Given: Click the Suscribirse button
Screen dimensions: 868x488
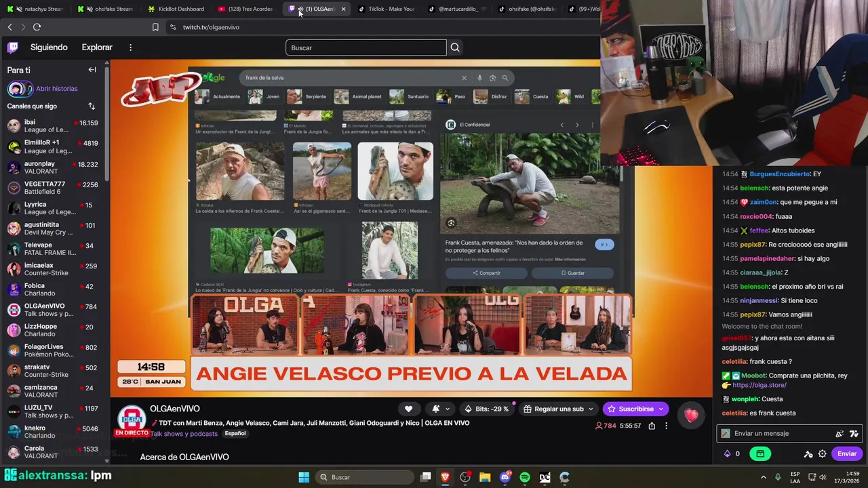Looking at the screenshot, I should coord(635,409).
